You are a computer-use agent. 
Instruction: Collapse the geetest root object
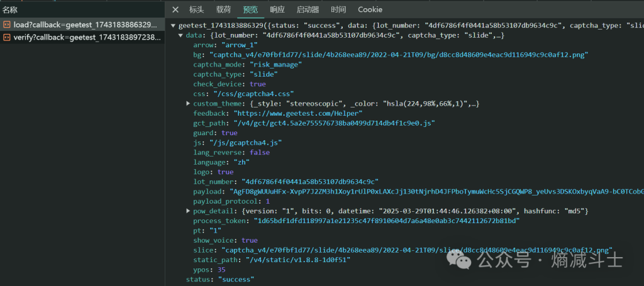click(x=174, y=26)
